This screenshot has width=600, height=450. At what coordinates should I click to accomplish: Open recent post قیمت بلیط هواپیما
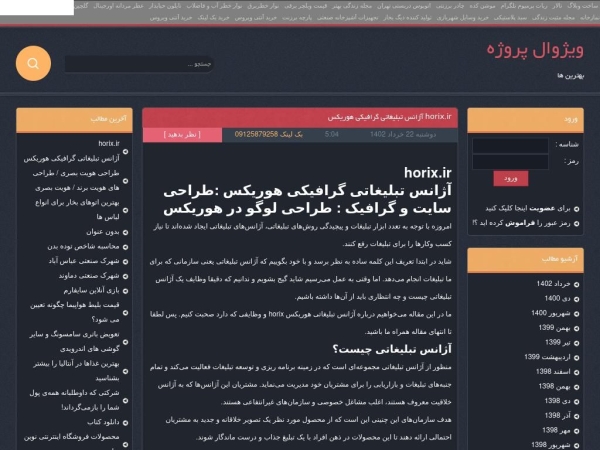point(75,312)
